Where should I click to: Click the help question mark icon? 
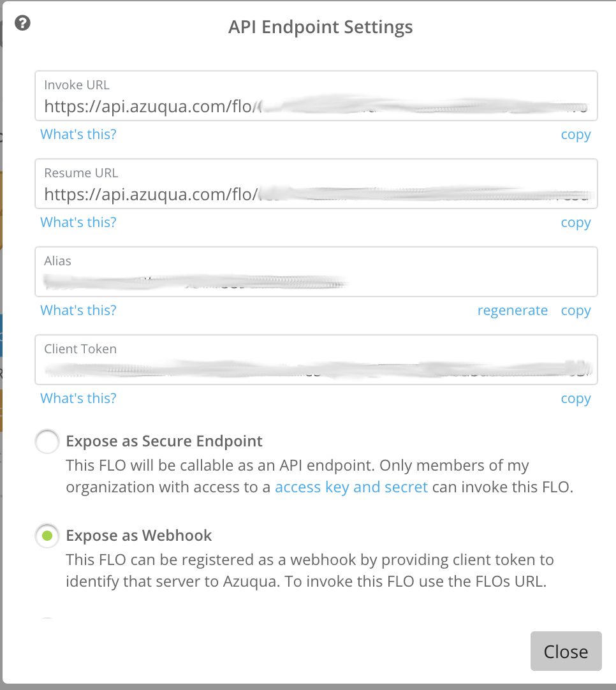pos(23,24)
